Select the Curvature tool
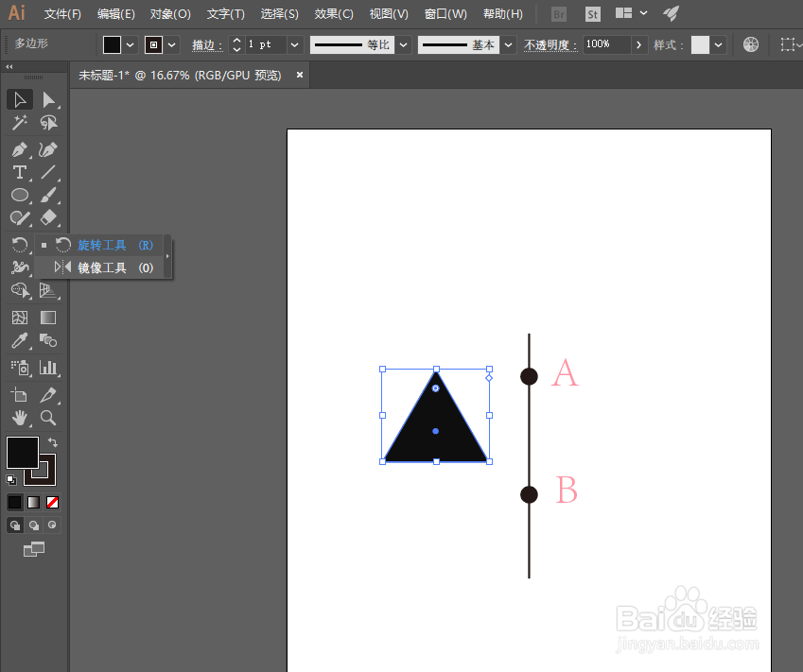The height and width of the screenshot is (672, 803). (x=48, y=149)
